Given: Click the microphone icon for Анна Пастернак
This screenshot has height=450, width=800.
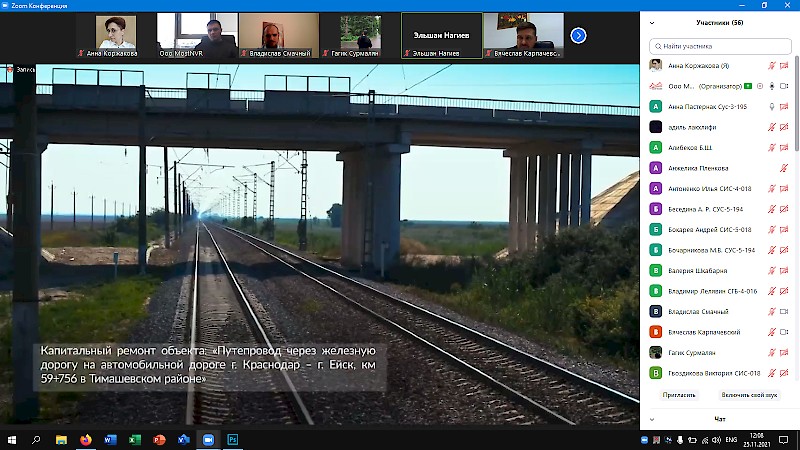Looking at the screenshot, I should (x=771, y=107).
